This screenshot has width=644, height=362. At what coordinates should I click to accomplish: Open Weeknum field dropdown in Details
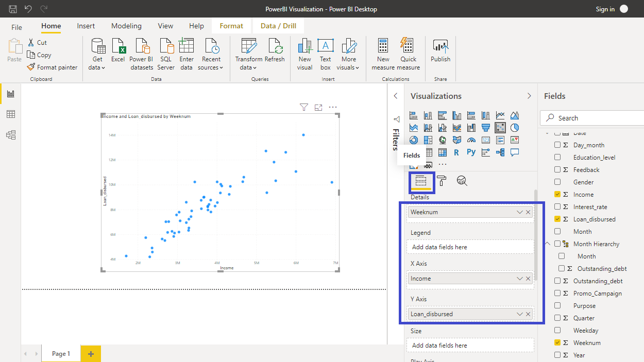(x=520, y=212)
